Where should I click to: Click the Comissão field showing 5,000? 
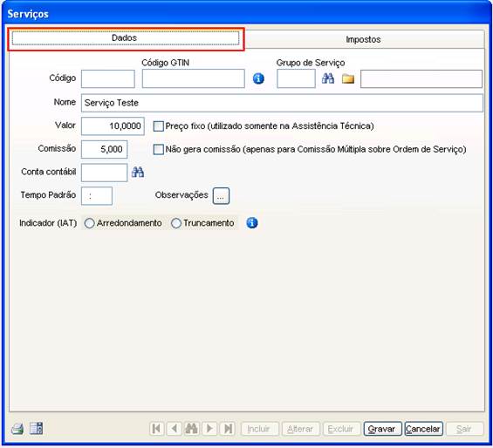point(104,150)
